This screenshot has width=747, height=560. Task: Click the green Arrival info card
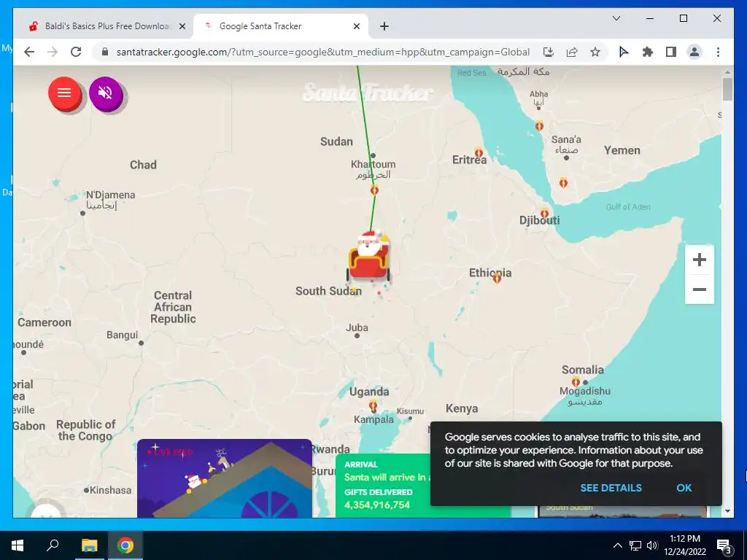(383, 485)
